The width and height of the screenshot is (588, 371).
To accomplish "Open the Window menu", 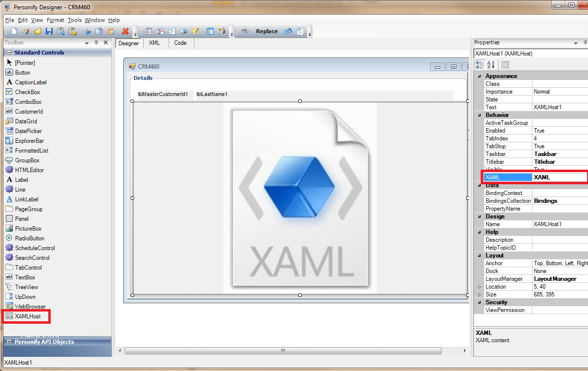I will [x=95, y=20].
